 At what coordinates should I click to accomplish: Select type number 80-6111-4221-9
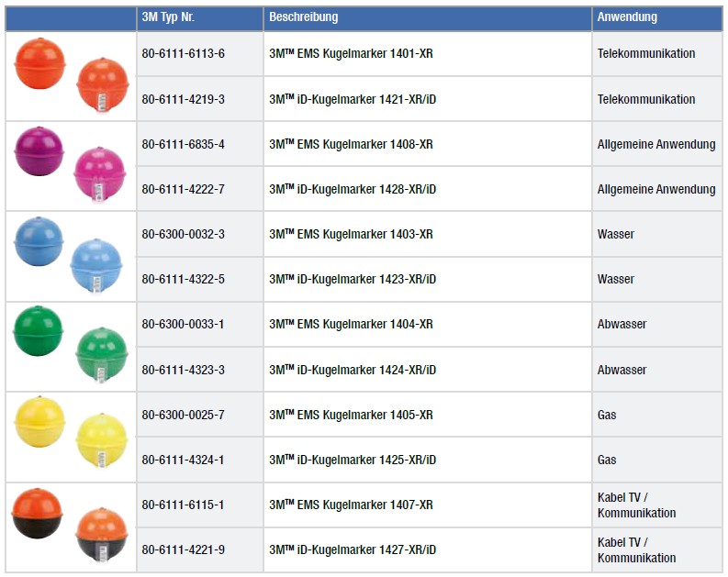pos(184,550)
